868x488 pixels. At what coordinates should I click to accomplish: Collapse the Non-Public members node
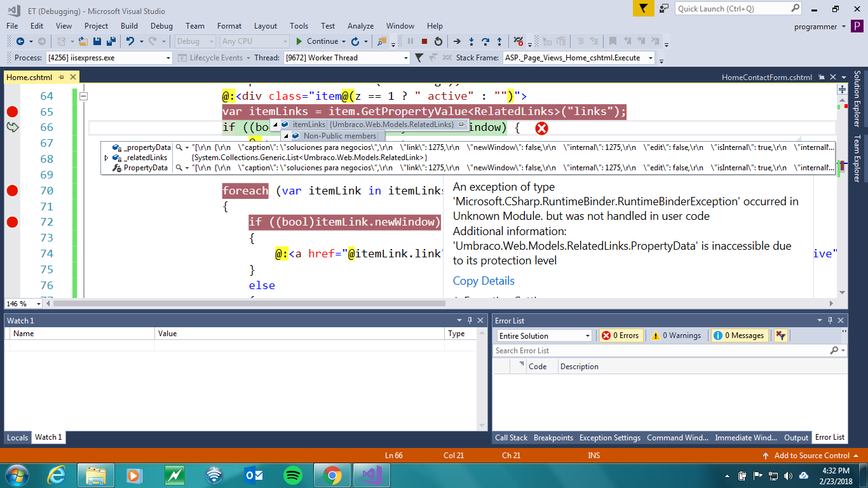[286, 136]
